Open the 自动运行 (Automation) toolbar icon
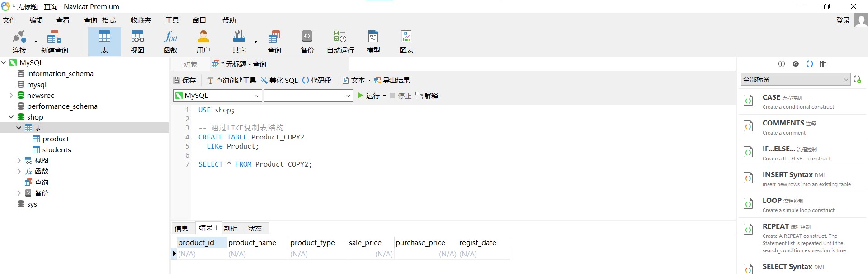868x274 pixels. (x=340, y=41)
